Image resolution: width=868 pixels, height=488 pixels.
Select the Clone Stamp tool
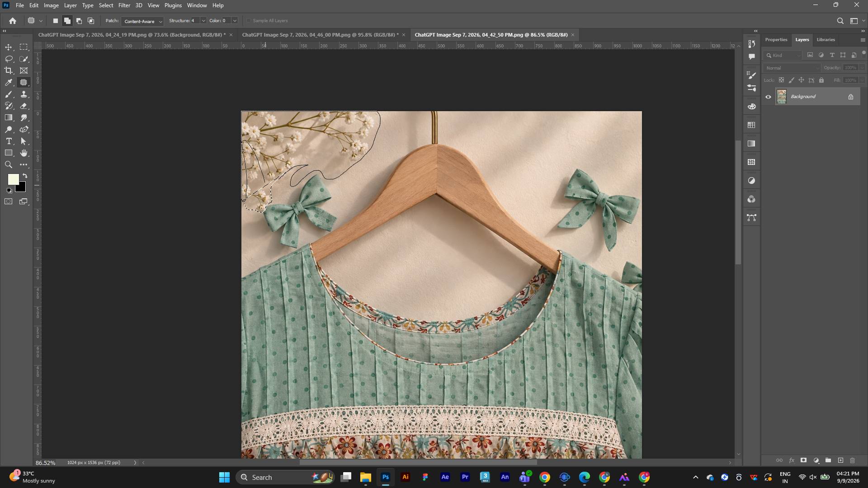pos(24,94)
